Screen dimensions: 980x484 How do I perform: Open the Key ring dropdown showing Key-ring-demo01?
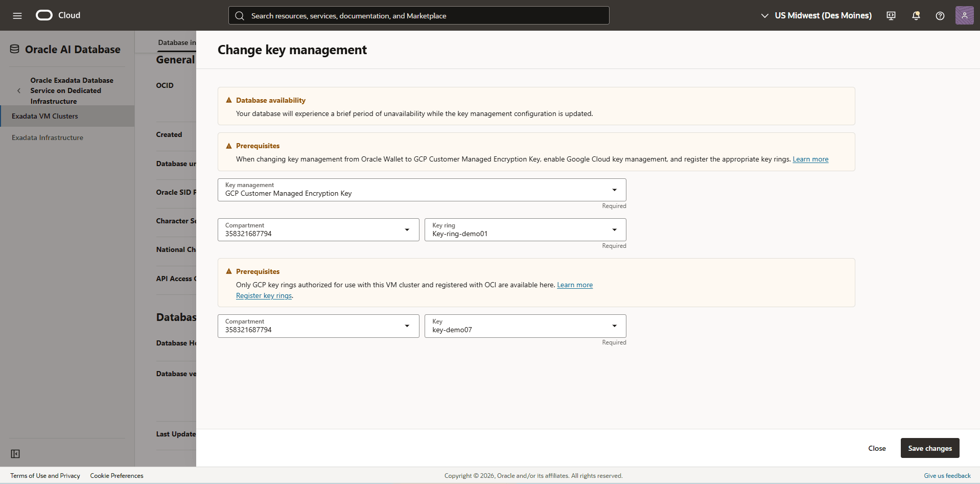point(615,229)
